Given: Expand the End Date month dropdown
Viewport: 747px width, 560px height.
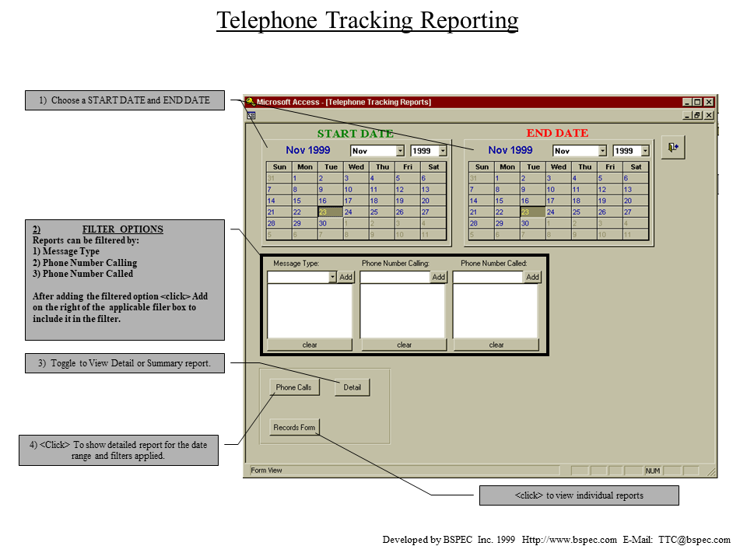Looking at the screenshot, I should coord(602,151).
